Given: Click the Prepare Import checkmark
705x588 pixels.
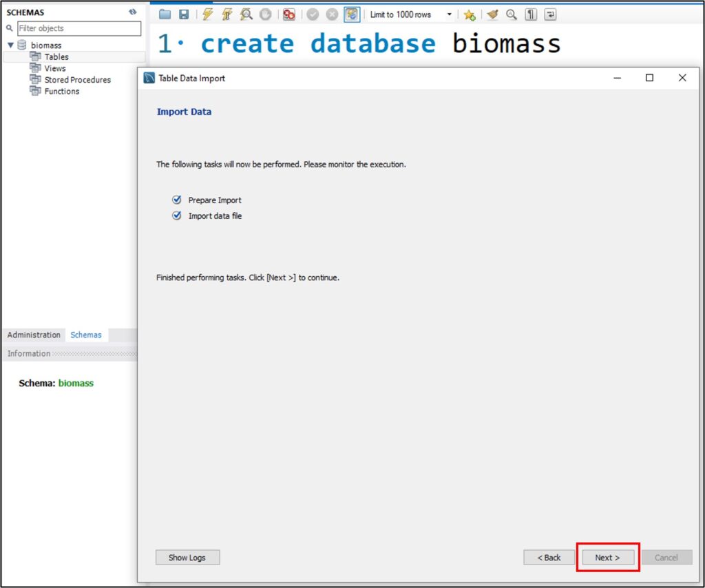Looking at the screenshot, I should point(176,200).
